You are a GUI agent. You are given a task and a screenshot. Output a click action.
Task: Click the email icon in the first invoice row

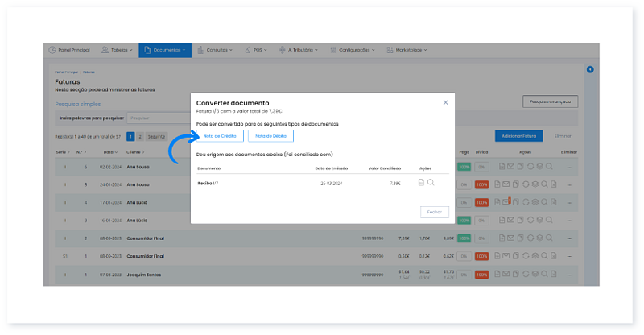pos(511,167)
